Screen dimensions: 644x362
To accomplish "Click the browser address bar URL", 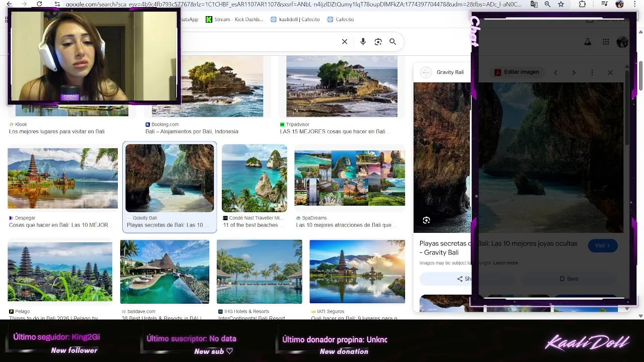I will coord(294,4).
